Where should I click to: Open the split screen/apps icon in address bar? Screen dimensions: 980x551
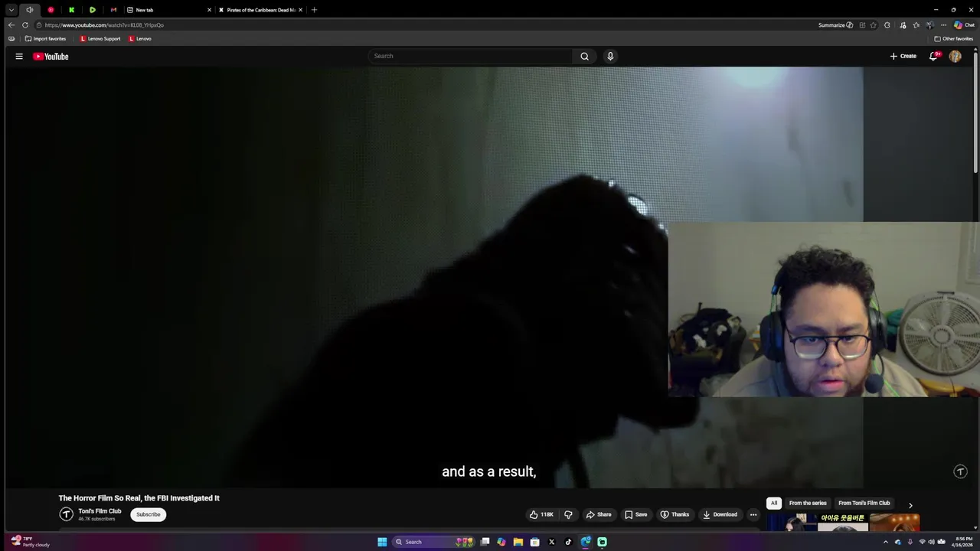pos(862,25)
